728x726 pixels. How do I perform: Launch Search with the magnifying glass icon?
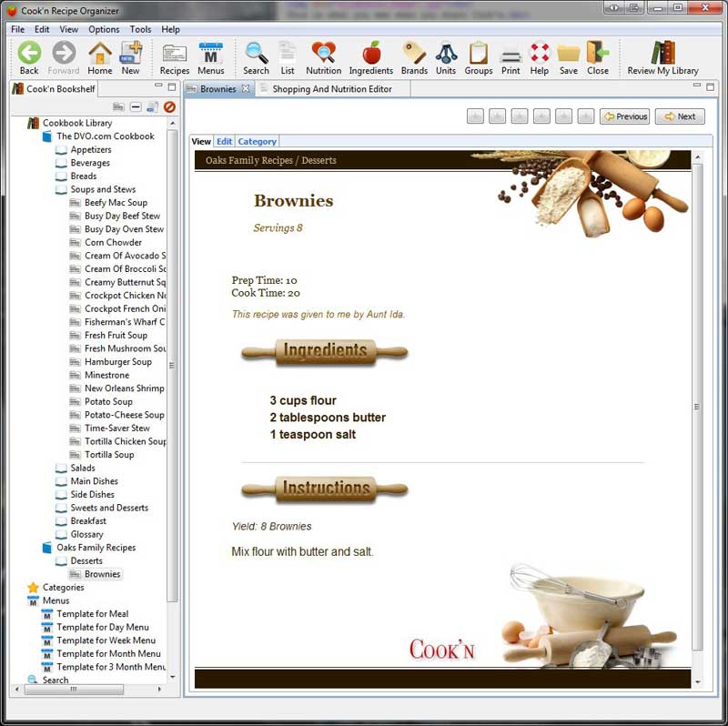(256, 57)
